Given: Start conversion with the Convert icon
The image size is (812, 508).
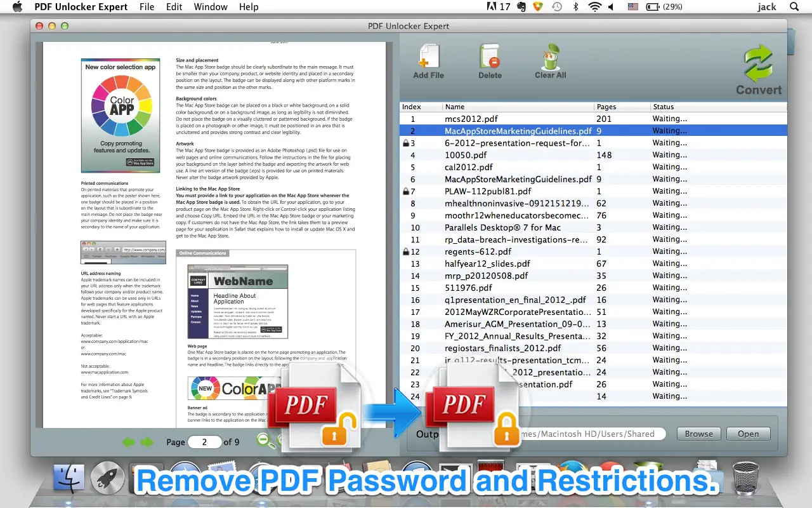Looking at the screenshot, I should pos(759,64).
